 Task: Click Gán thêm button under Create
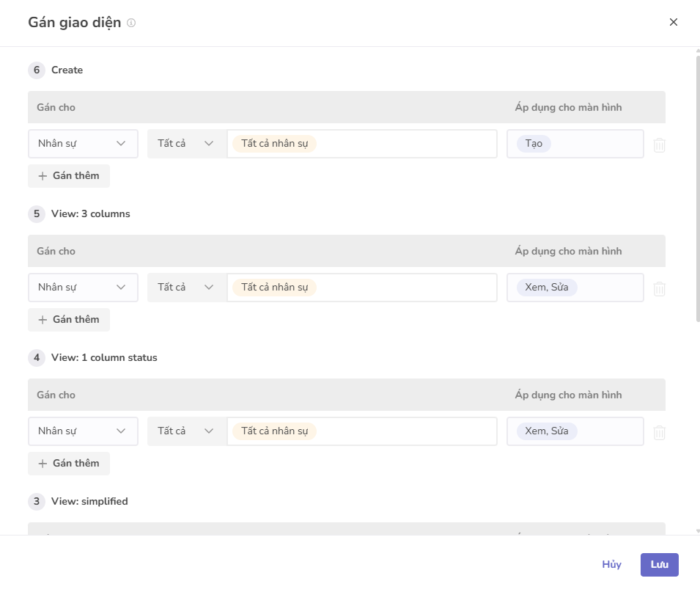69,176
